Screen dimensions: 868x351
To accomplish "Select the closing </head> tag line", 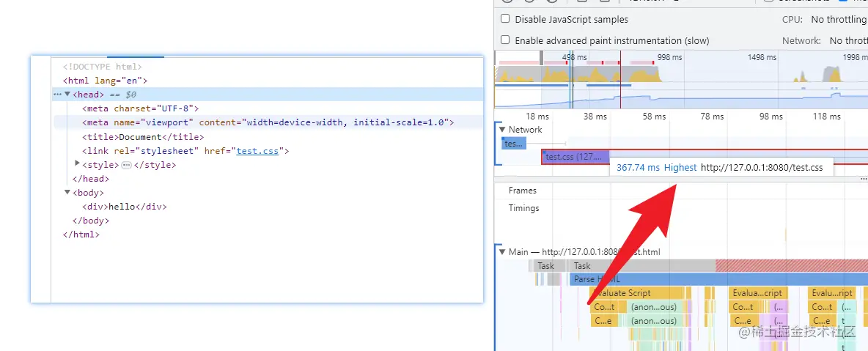I will [91, 179].
